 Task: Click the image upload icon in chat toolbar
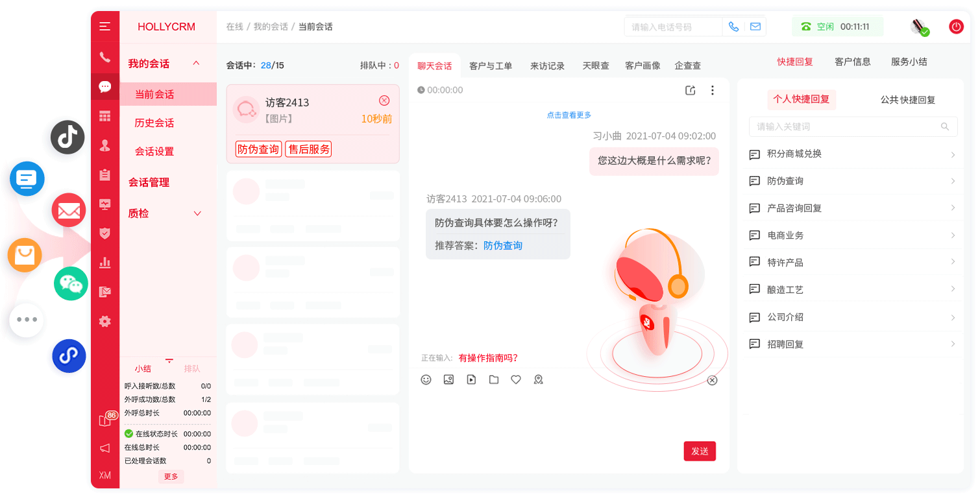pyautogui.click(x=448, y=380)
